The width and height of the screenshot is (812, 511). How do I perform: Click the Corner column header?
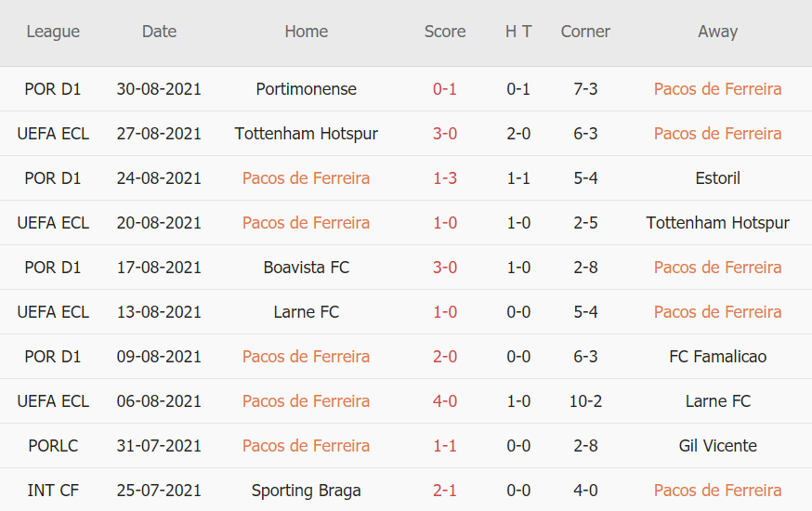585,32
